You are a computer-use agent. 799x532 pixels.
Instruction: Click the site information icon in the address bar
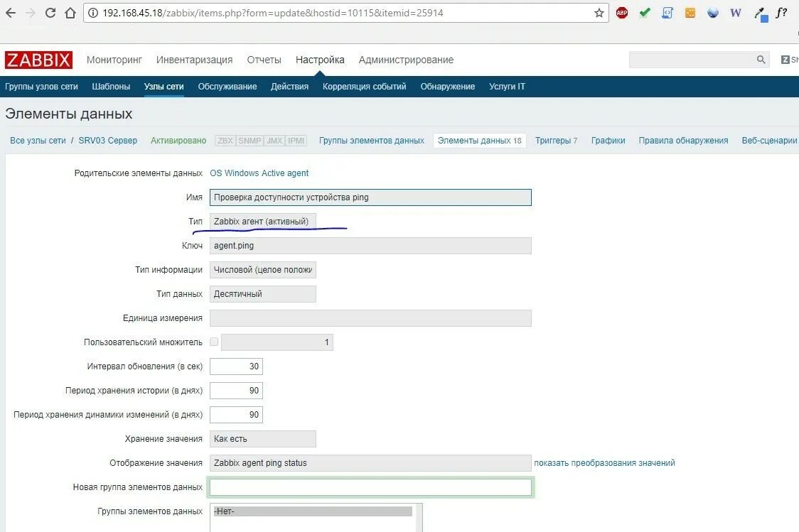(92, 13)
